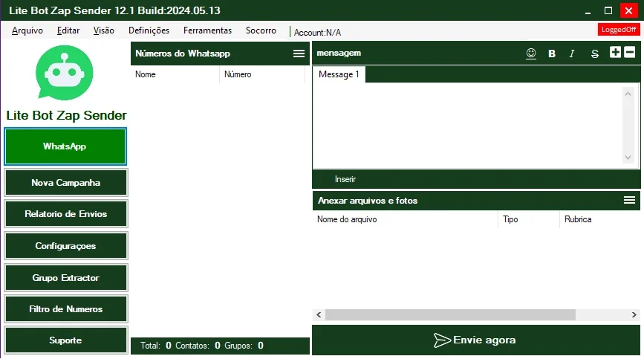Open the Arquivo menu
The image size is (644, 359).
click(27, 30)
